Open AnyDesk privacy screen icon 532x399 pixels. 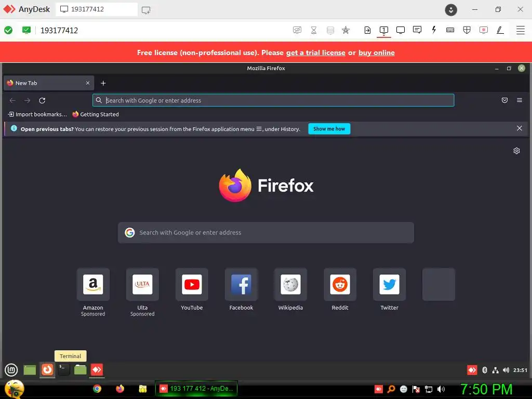point(297,30)
